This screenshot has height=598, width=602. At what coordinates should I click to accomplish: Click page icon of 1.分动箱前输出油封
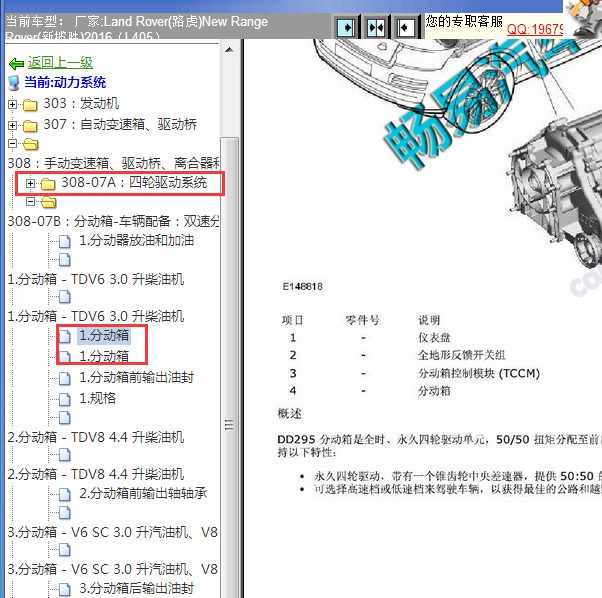click(64, 378)
